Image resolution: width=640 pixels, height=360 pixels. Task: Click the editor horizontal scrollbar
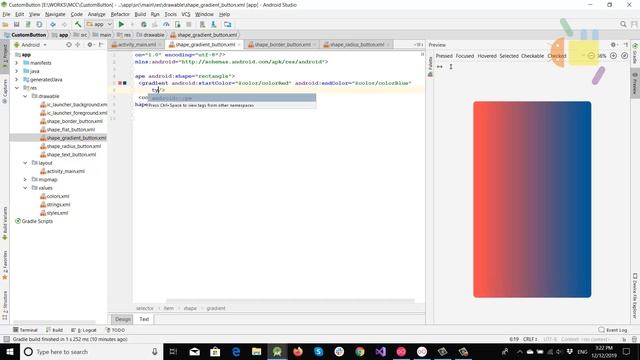pos(290,301)
